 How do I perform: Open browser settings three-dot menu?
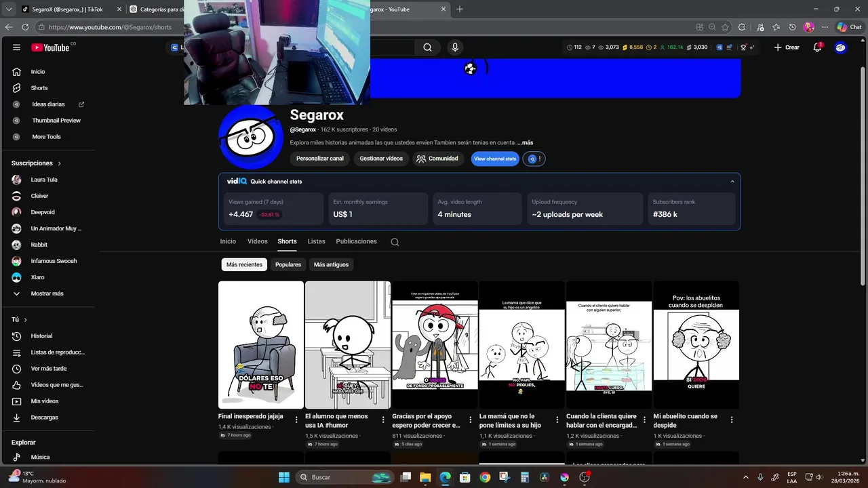[825, 27]
